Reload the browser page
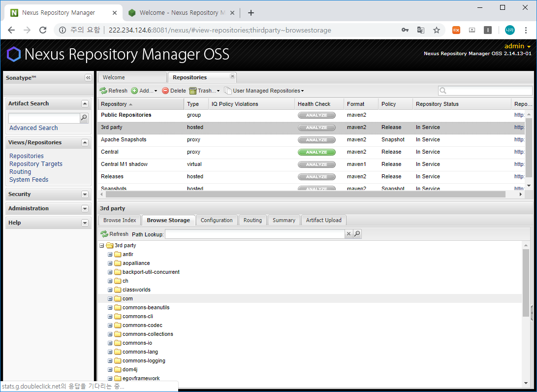Viewport: 537px width, 392px height. 43,30
